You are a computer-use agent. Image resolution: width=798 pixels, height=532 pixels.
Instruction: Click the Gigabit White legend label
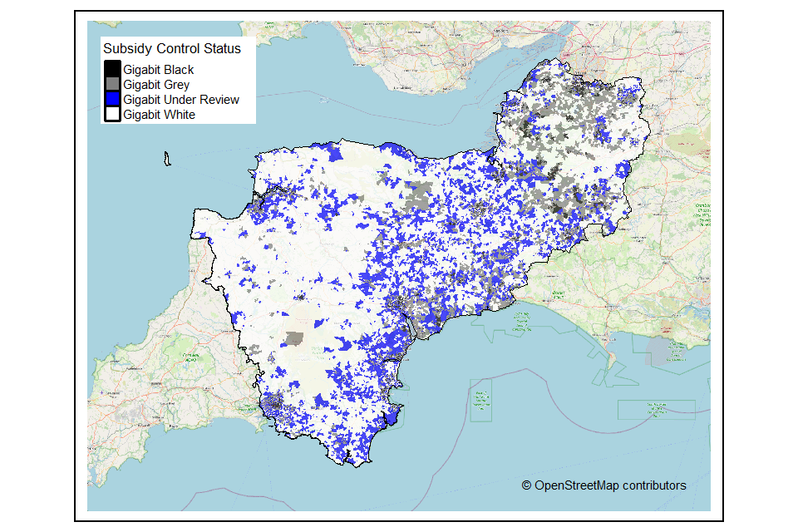[159, 115]
